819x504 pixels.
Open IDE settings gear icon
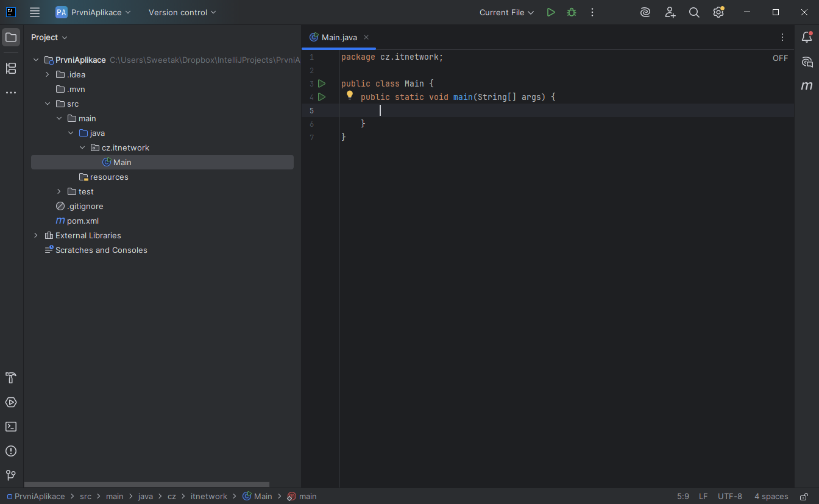(x=718, y=12)
